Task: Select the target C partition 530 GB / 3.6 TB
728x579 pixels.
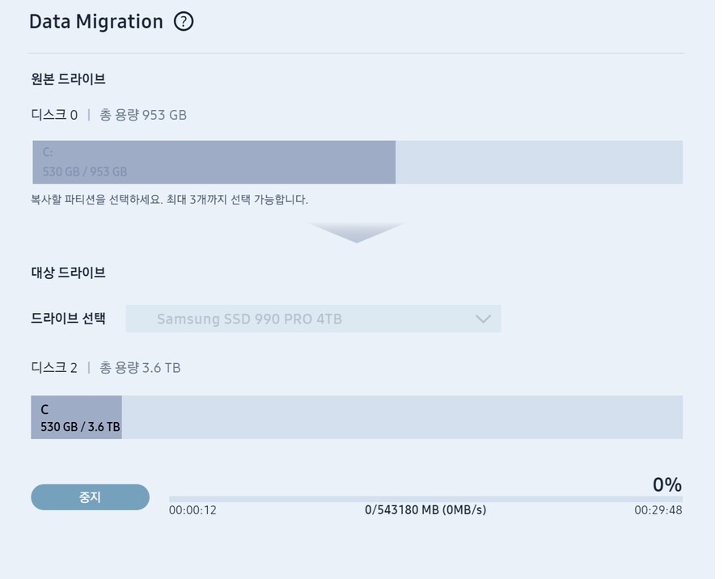Action: tap(76, 417)
